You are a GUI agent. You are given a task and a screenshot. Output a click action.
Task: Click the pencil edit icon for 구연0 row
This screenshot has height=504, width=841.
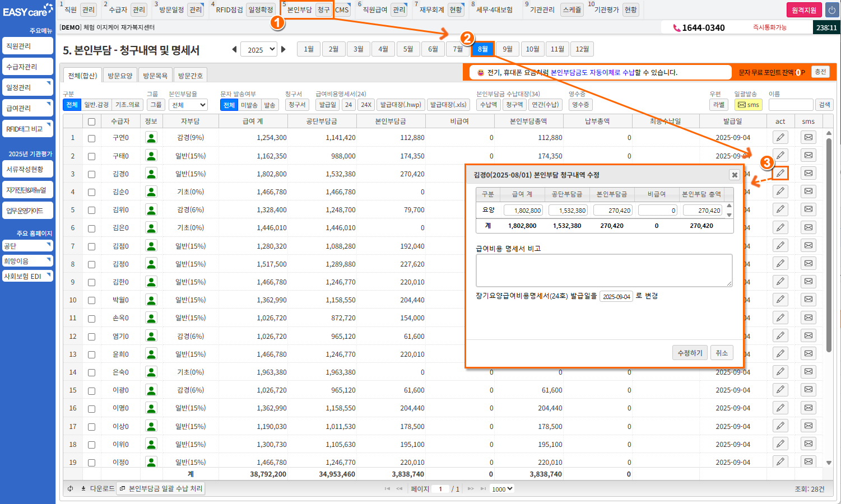click(780, 137)
